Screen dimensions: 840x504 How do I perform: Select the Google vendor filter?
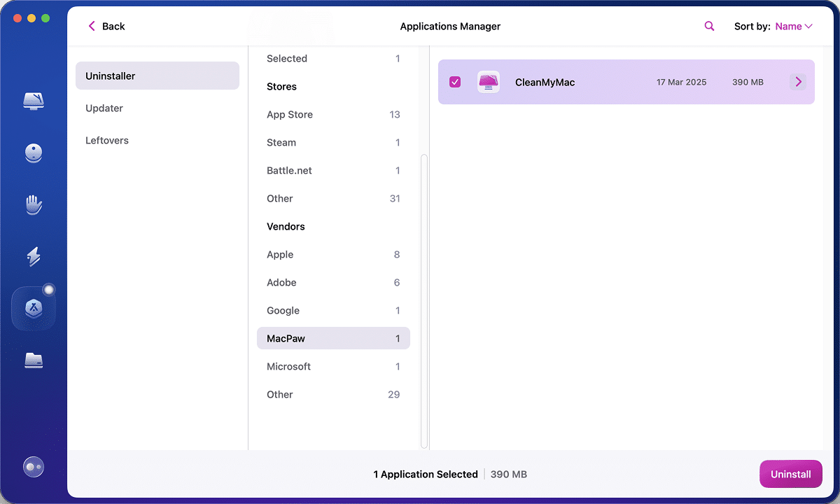click(333, 311)
